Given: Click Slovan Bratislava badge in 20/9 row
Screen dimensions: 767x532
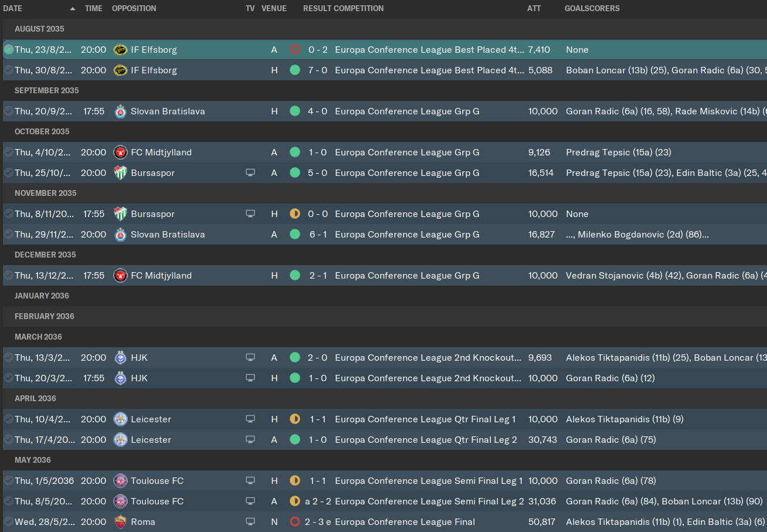Looking at the screenshot, I should click(120, 111).
